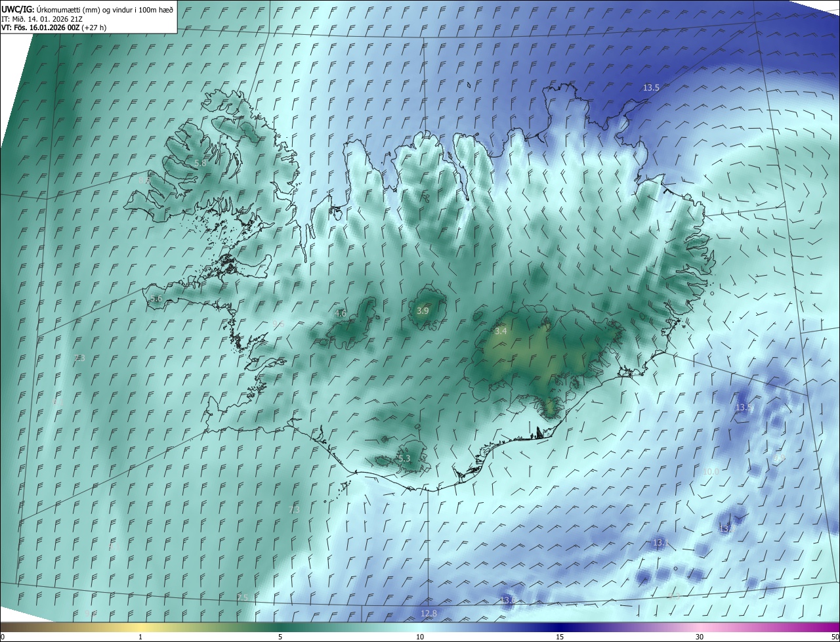This screenshot has width=840, height=642.
Task: Click the 15 tick on the color scale
Action: (x=560, y=637)
